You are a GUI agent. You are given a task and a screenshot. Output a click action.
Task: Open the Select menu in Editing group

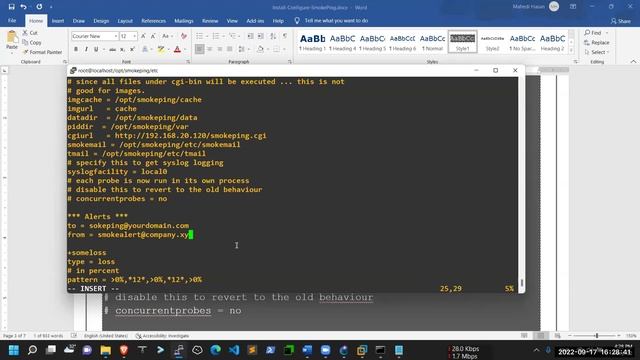[x=597, y=52]
